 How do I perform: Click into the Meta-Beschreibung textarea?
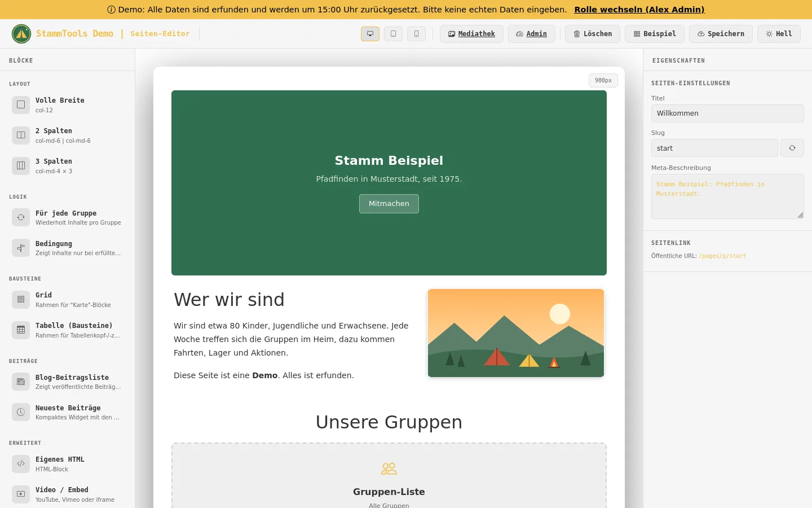tap(727, 196)
